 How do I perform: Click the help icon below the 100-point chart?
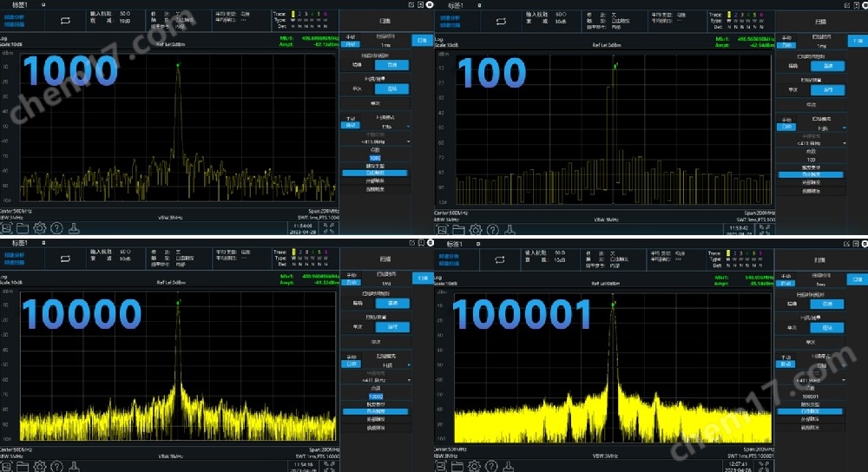point(493,230)
